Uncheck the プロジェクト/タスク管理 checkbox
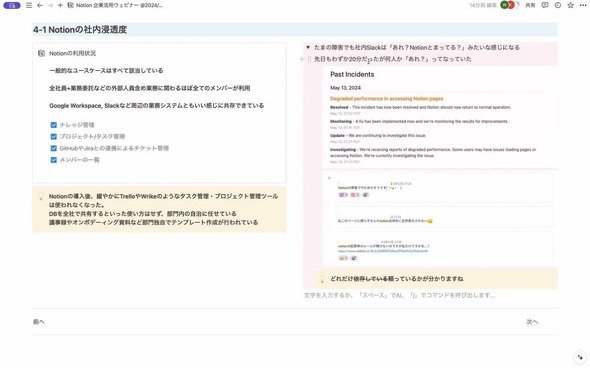590x368 pixels. [x=53, y=137]
